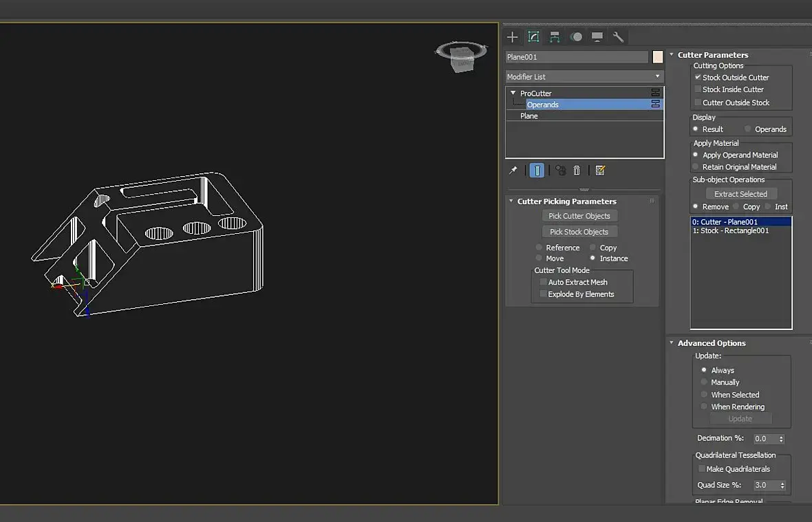The width and height of the screenshot is (812, 522).
Task: Click the Extract Selected button
Action: [x=740, y=194]
